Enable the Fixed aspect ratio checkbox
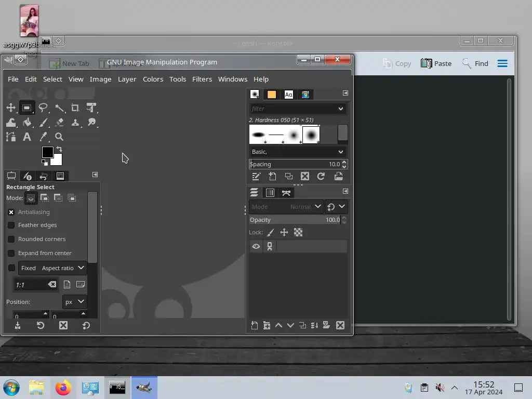Image resolution: width=532 pixels, height=399 pixels. point(11,268)
